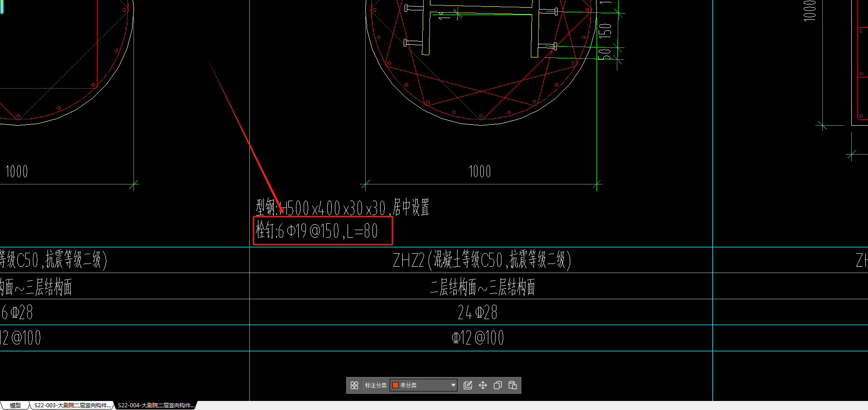Click the copy (overlapping squares) icon
Image resolution: width=868 pixels, height=410 pixels.
[x=498, y=385]
